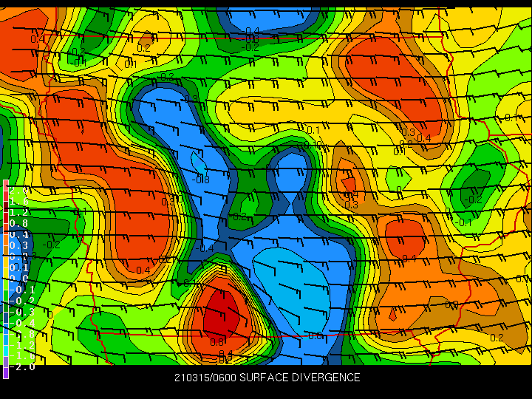Select the 0.8 contour label near bottom red maximum

point(216,342)
